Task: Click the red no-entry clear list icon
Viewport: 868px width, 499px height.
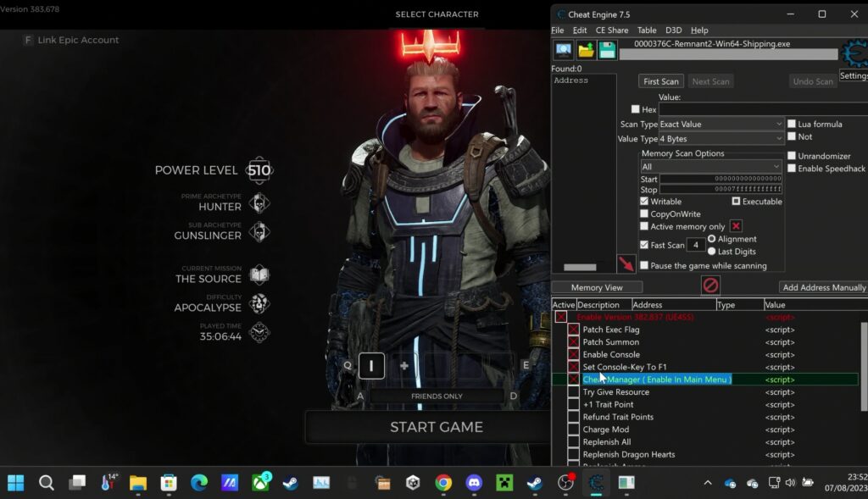Action: [x=710, y=285]
